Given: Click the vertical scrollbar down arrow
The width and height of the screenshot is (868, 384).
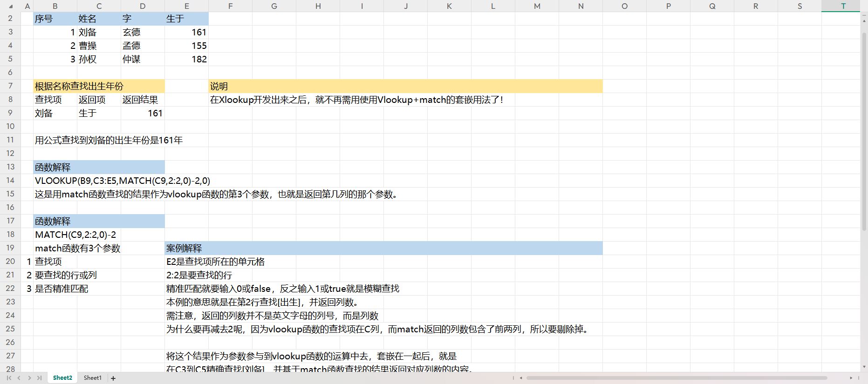Looking at the screenshot, I should [864, 367].
